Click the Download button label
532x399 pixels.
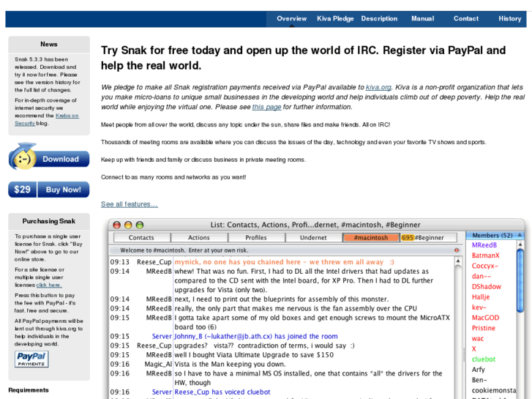61,159
